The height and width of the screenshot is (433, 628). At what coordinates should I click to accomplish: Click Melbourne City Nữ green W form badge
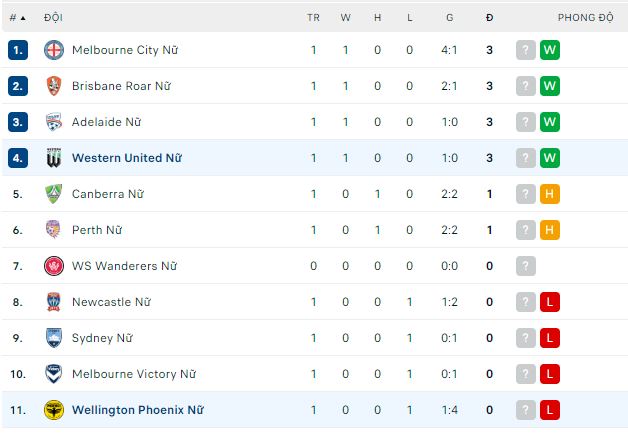[x=549, y=50]
